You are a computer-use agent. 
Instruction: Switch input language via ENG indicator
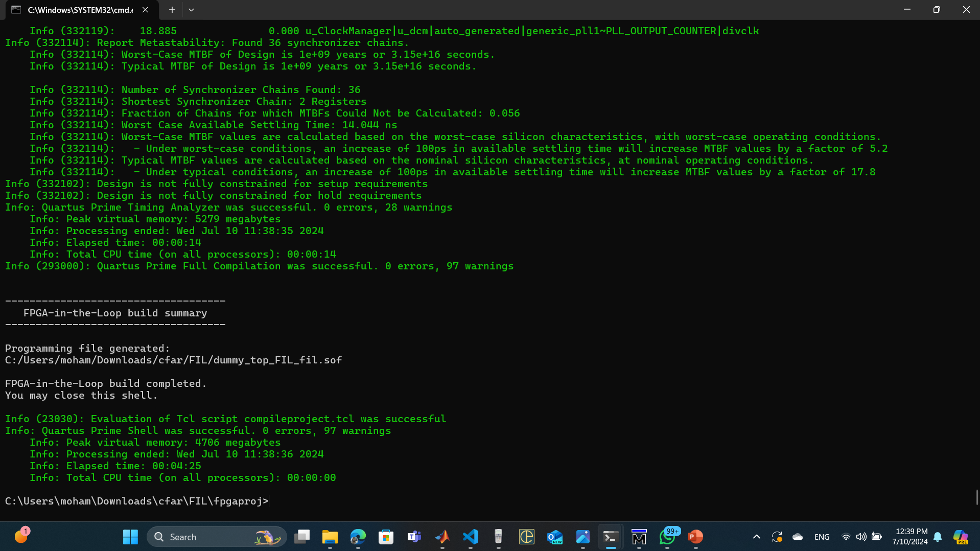click(822, 537)
